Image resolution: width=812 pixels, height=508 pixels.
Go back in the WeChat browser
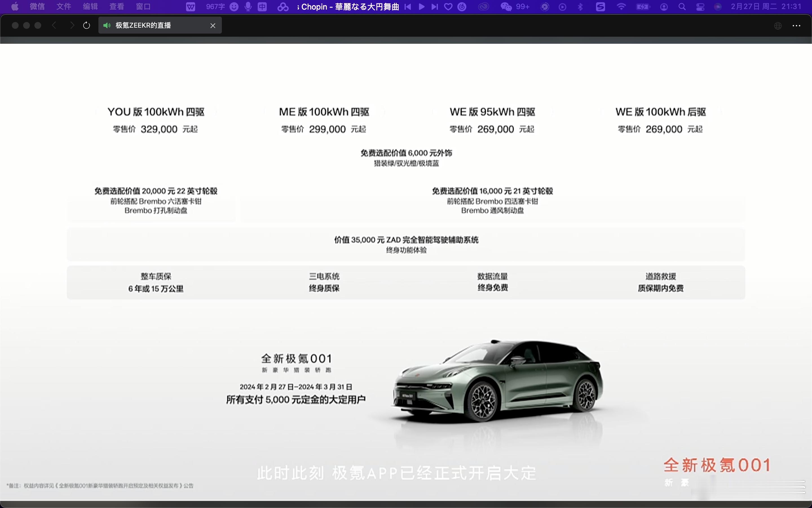(x=54, y=25)
